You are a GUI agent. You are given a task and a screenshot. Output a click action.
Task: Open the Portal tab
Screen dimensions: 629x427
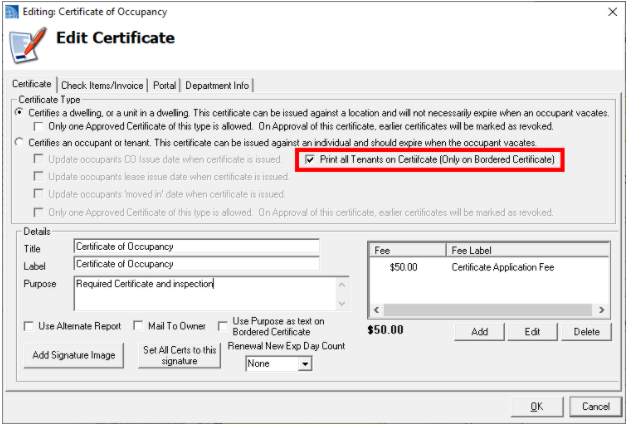(x=164, y=85)
